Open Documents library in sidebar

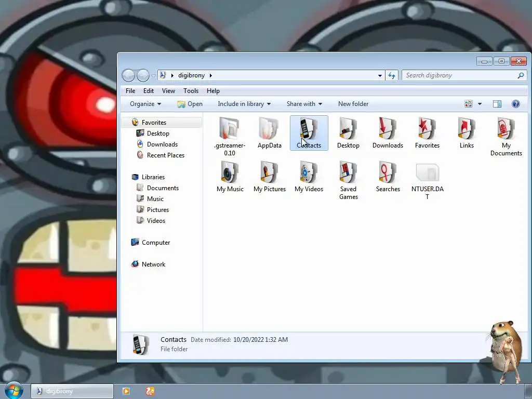tap(163, 188)
